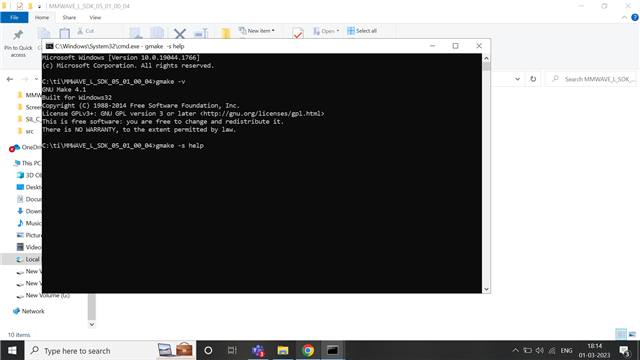Screen dimensions: 640x360
Task: Click the Search MMWAVE_L_SDK search box
Action: (591, 79)
